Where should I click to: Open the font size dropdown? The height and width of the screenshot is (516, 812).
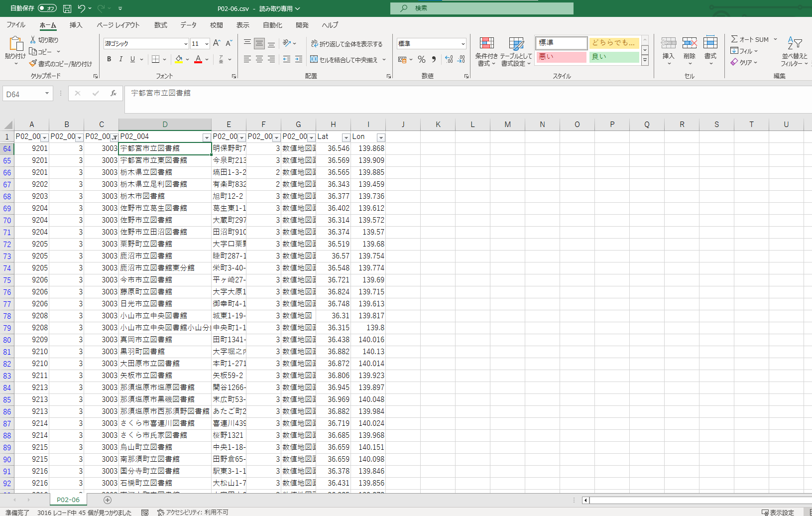pos(207,44)
